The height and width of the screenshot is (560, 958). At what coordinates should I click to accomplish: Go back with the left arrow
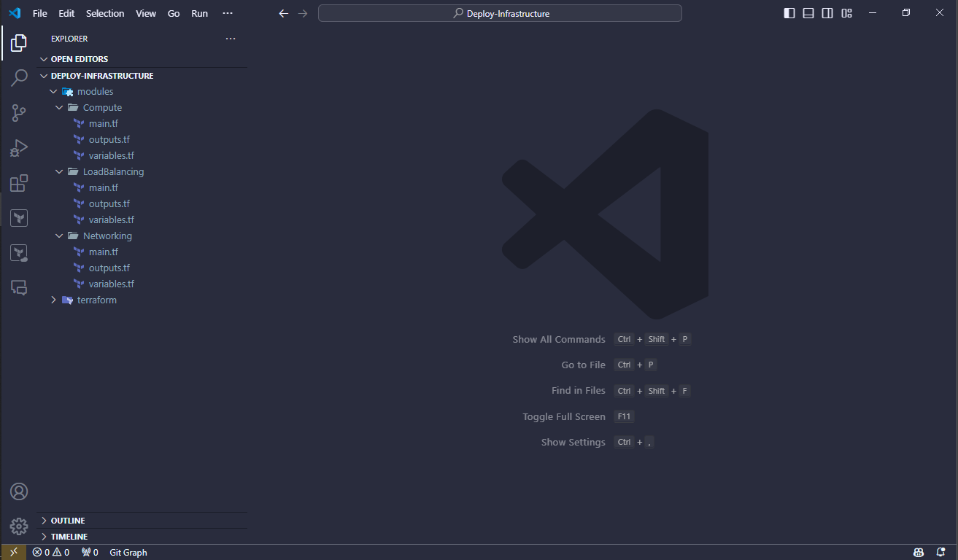click(x=284, y=13)
